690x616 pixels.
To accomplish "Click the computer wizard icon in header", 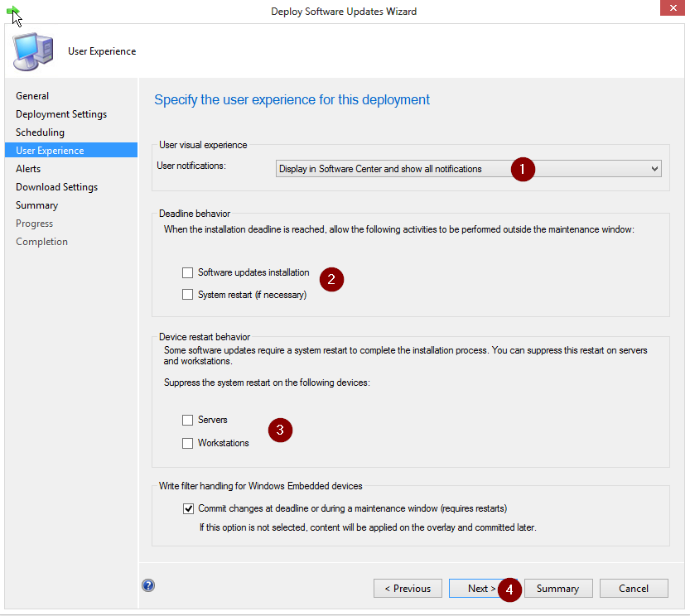I will (x=33, y=51).
